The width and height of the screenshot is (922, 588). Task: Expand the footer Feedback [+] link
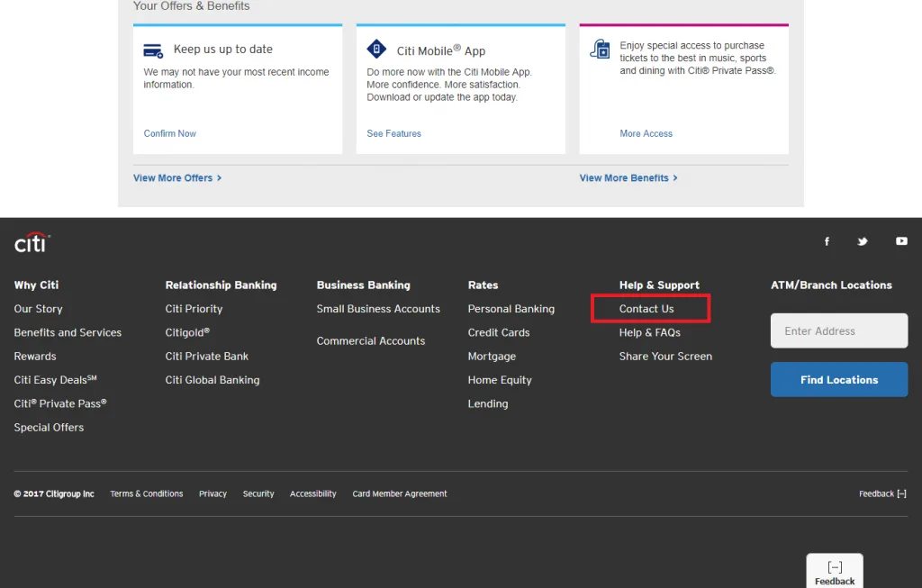tap(882, 494)
